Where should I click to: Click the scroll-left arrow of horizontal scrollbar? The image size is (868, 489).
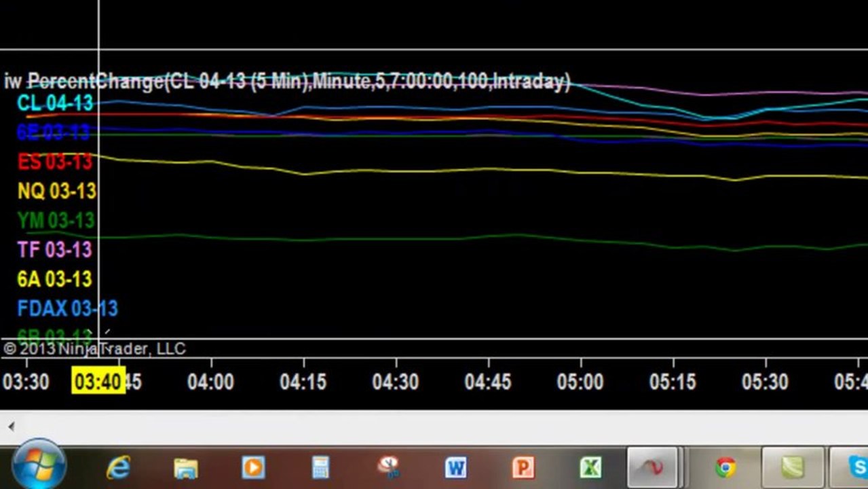[x=11, y=427]
